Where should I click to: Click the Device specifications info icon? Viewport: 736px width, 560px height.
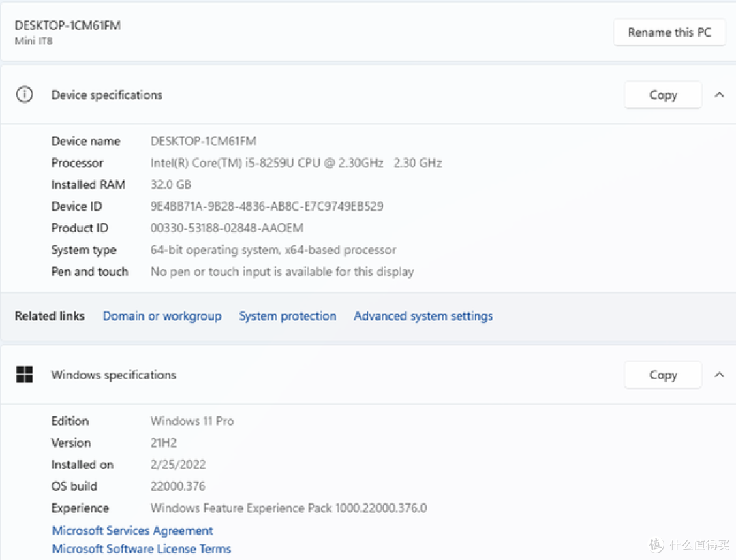pos(25,94)
